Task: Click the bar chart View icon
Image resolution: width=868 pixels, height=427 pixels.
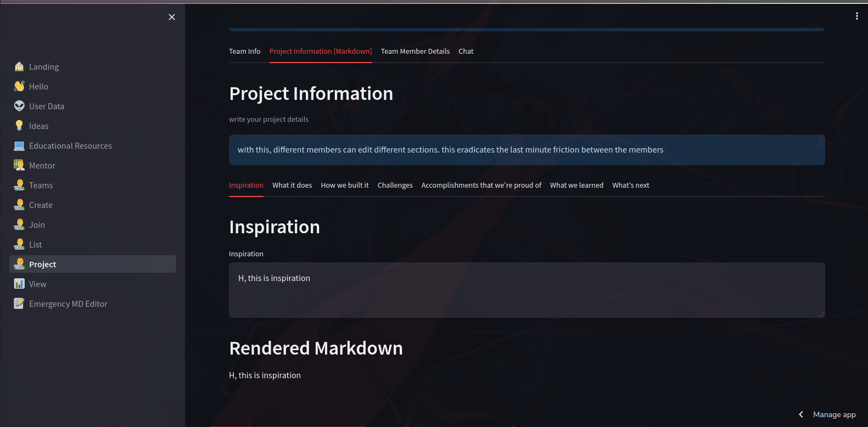Action: [x=19, y=284]
